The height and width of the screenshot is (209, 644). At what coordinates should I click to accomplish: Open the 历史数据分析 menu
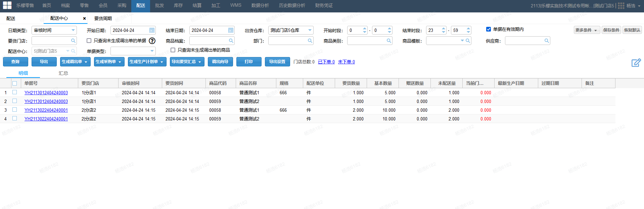pyautogui.click(x=292, y=5)
